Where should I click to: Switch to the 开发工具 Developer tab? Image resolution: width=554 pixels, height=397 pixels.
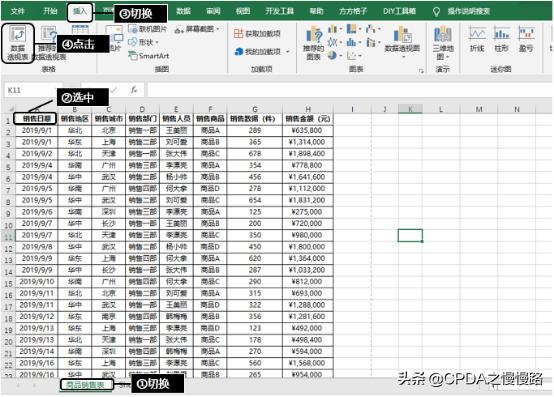pyautogui.click(x=279, y=11)
